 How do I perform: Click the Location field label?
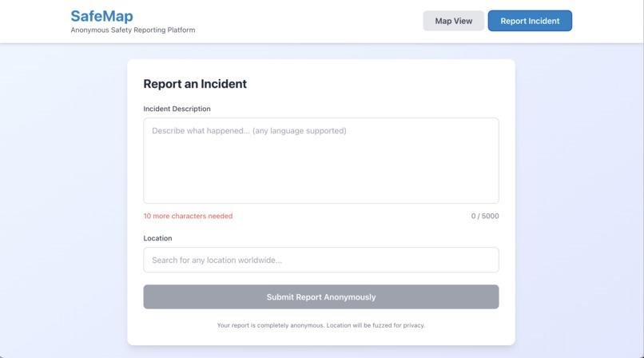[x=157, y=238]
